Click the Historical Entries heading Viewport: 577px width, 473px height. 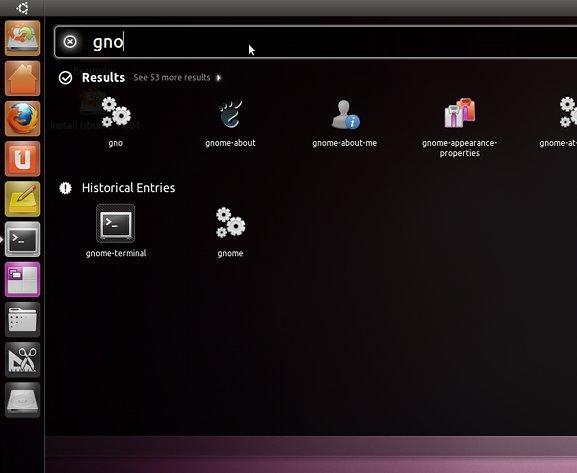[x=128, y=188]
